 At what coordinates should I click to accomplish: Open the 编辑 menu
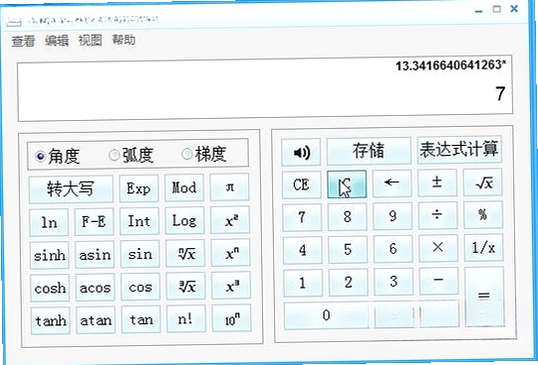tap(57, 40)
